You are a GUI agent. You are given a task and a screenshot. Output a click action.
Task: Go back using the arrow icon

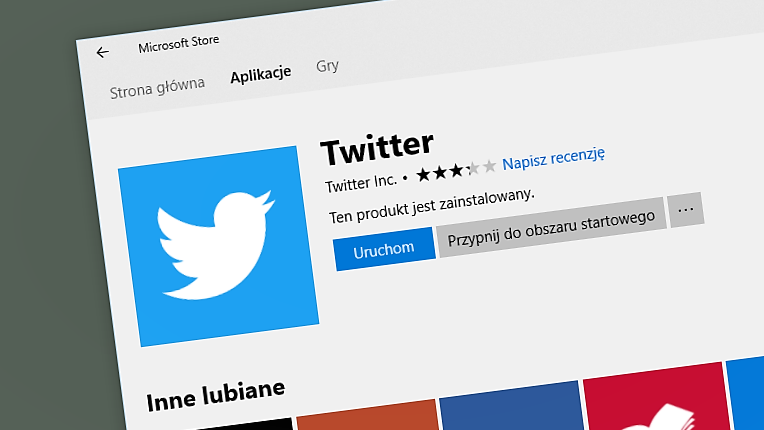(x=102, y=52)
